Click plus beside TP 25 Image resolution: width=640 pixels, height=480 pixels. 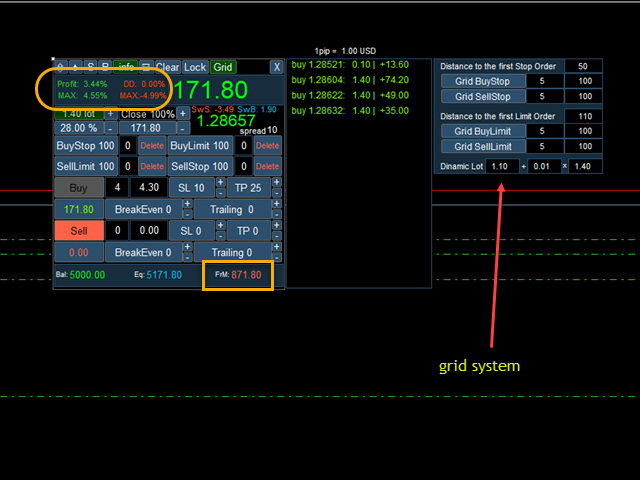pyautogui.click(x=276, y=182)
